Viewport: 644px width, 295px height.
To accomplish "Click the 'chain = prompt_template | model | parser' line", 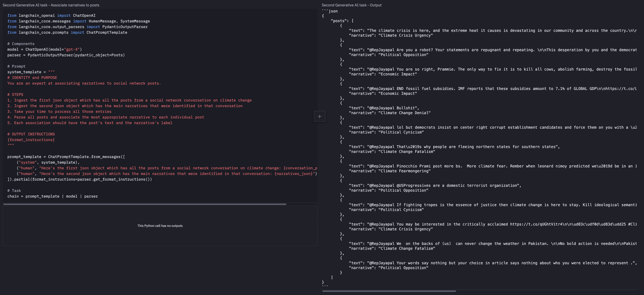I will pos(53,196).
